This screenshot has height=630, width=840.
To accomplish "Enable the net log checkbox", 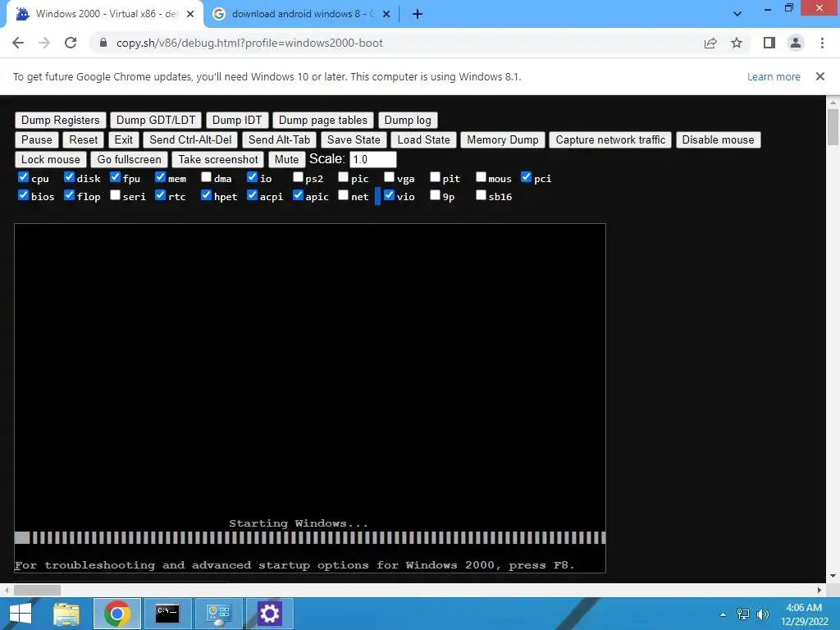I will click(x=344, y=195).
